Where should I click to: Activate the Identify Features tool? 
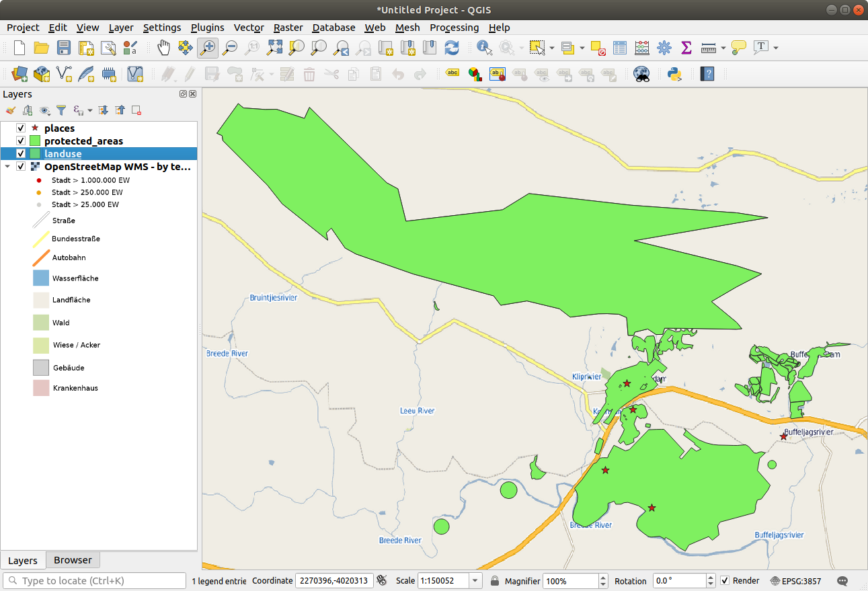[484, 47]
